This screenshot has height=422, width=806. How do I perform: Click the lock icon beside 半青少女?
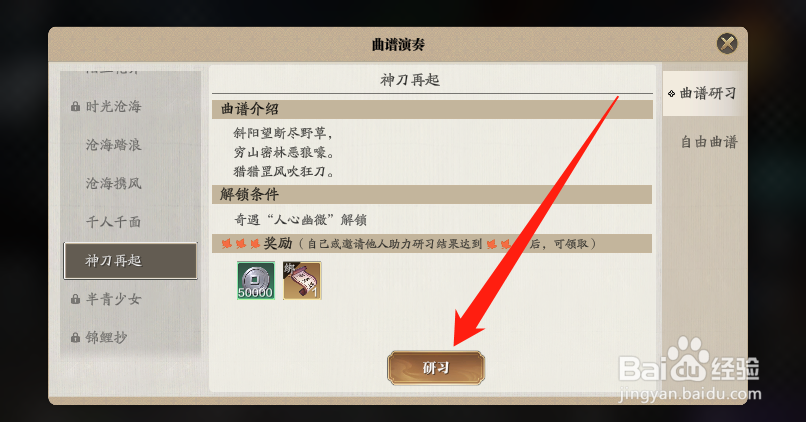pos(76,299)
